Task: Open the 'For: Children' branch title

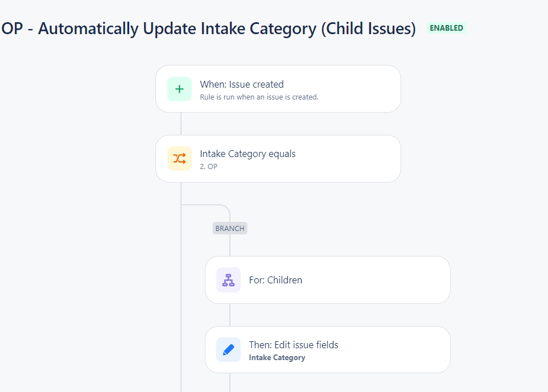Action: 275,280
